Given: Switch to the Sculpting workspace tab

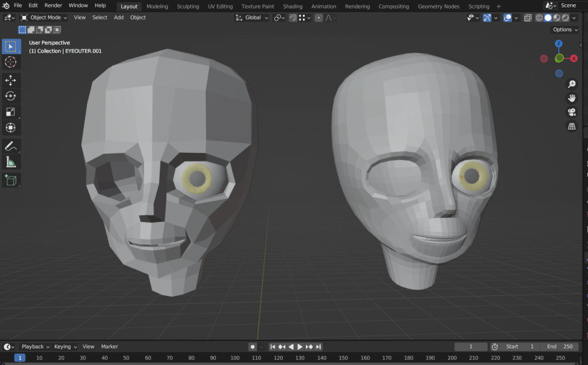Looking at the screenshot, I should coord(188,6).
